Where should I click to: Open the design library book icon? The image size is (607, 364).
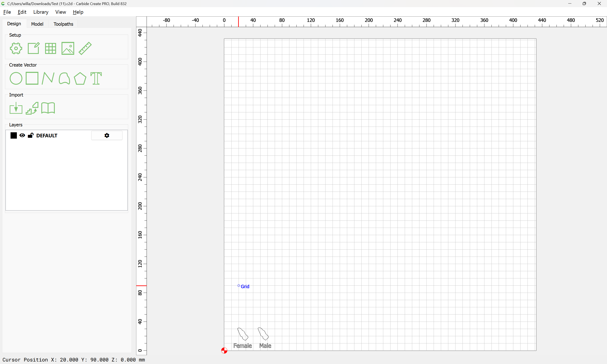pyautogui.click(x=48, y=108)
